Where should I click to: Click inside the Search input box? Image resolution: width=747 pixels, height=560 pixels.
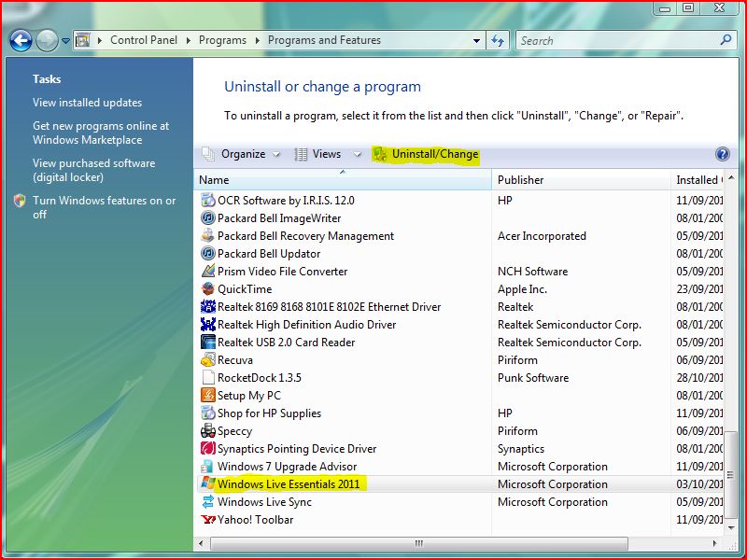point(617,40)
